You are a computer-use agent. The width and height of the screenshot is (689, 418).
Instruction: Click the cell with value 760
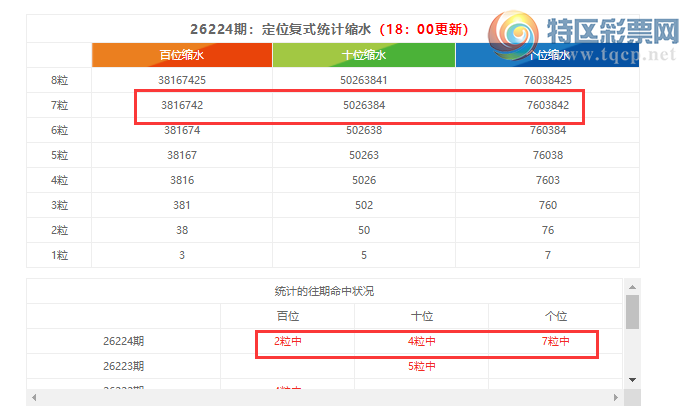coord(548,205)
